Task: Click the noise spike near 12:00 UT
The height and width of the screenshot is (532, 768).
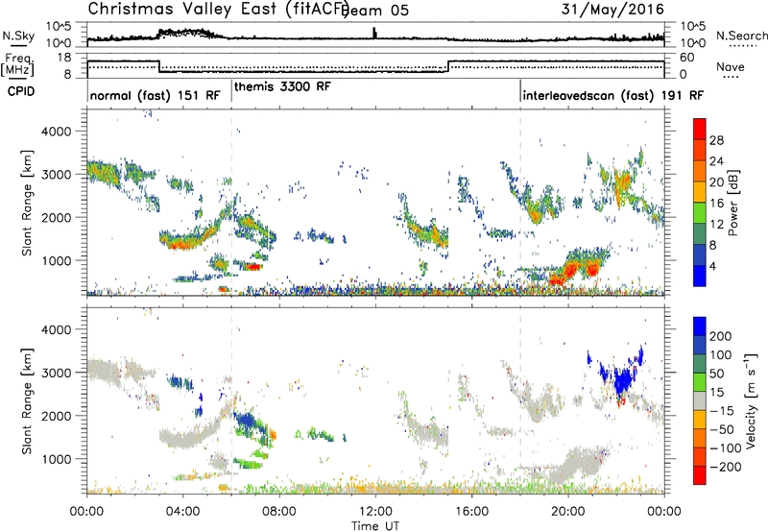Action: coord(374,33)
